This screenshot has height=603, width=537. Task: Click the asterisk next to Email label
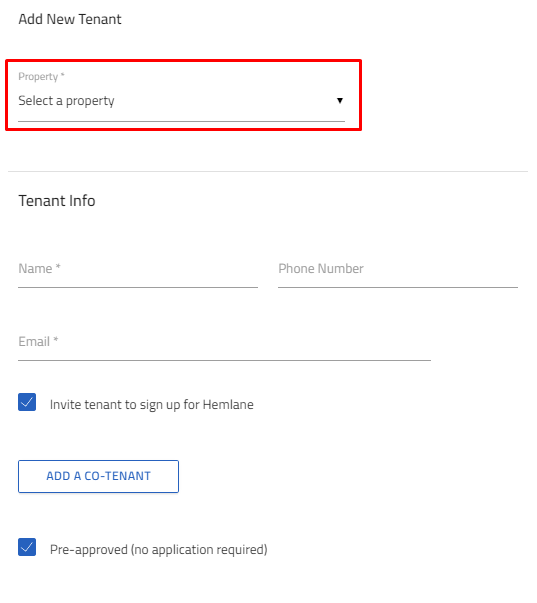(x=56, y=339)
